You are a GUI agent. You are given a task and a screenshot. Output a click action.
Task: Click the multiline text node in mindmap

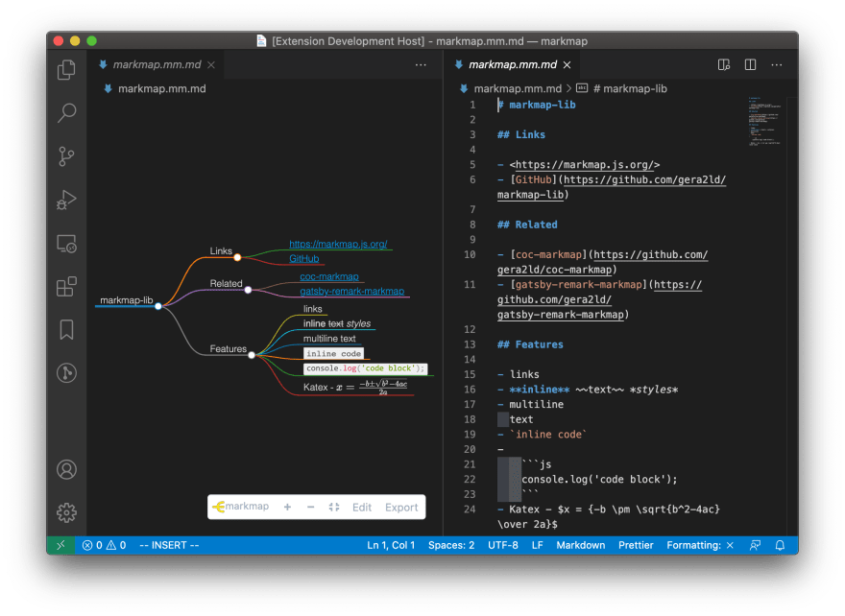[x=329, y=338]
